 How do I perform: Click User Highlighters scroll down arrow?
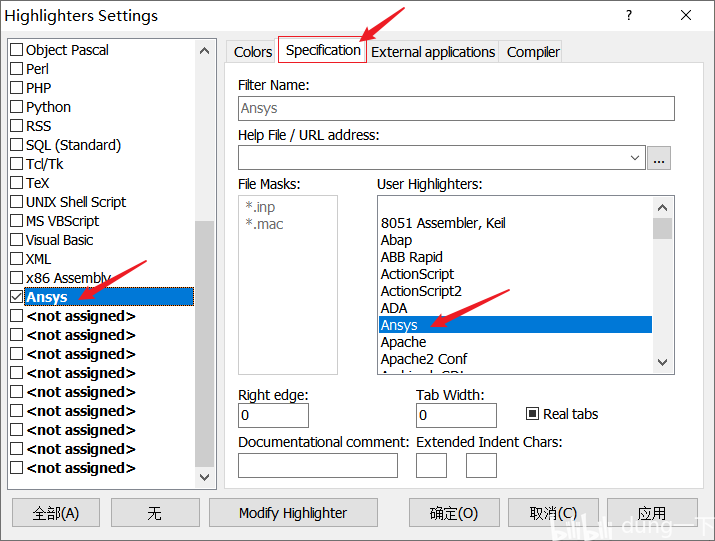[663, 362]
